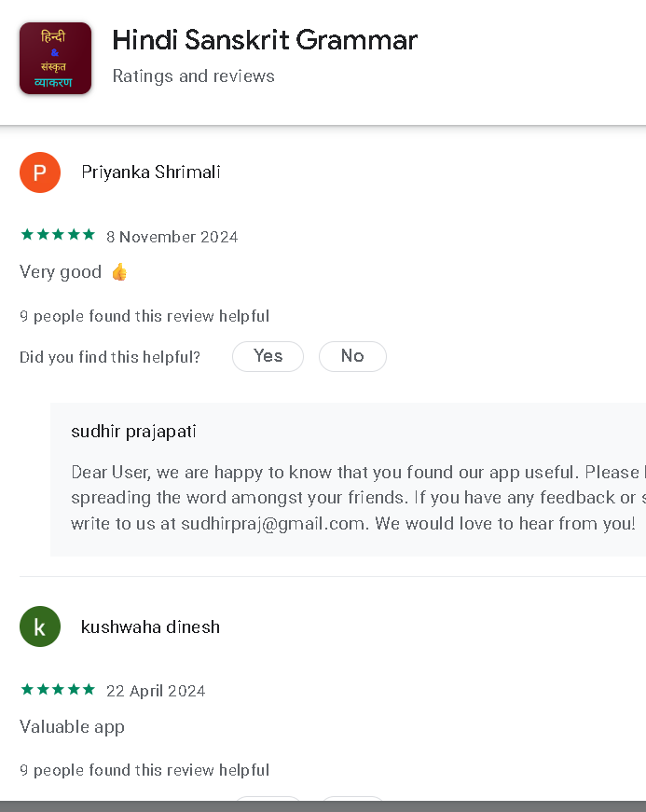Open reviewer name kushwaha dinesh

tap(151, 627)
